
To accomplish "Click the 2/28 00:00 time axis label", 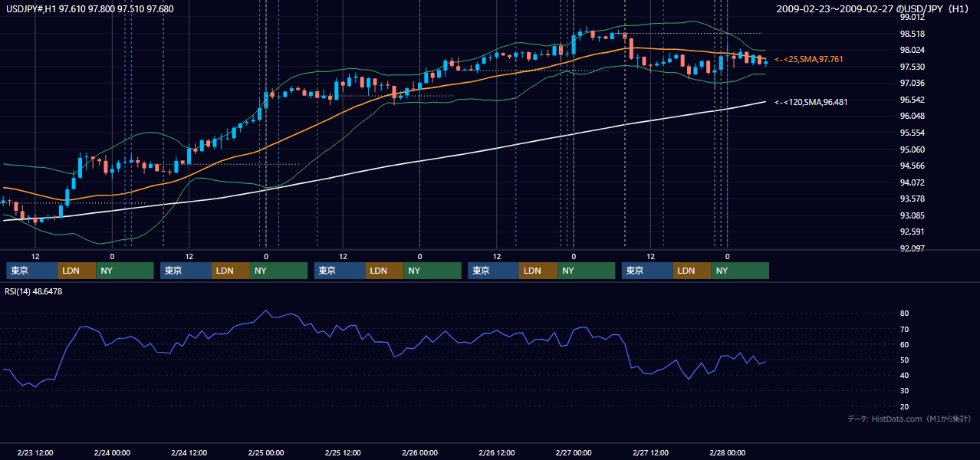I will pos(727,452).
